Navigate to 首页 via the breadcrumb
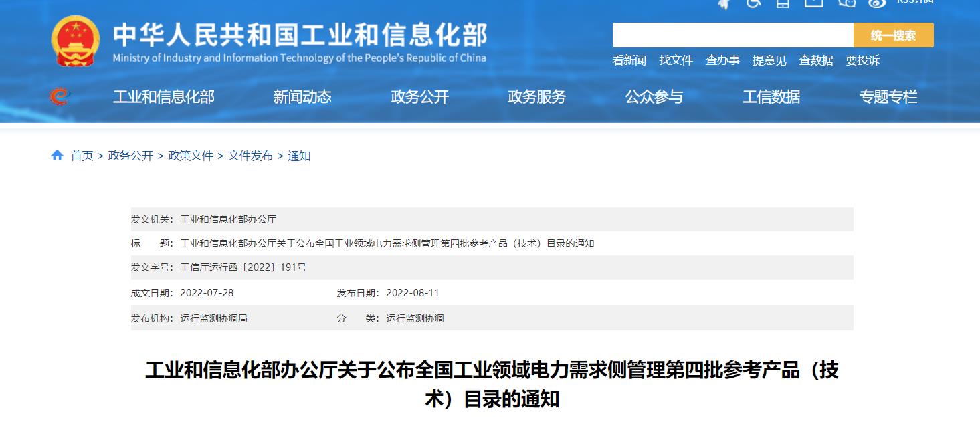The width and height of the screenshot is (980, 436). pos(81,156)
